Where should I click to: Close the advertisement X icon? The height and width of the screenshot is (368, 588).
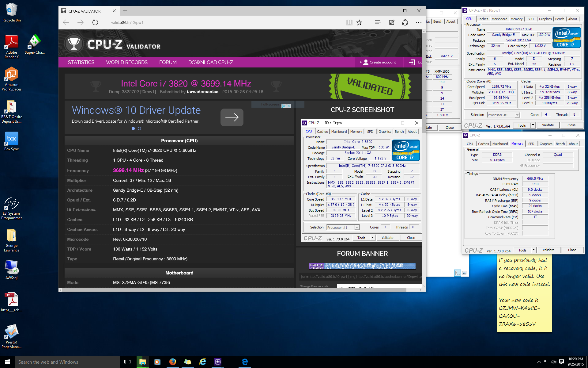click(x=288, y=106)
